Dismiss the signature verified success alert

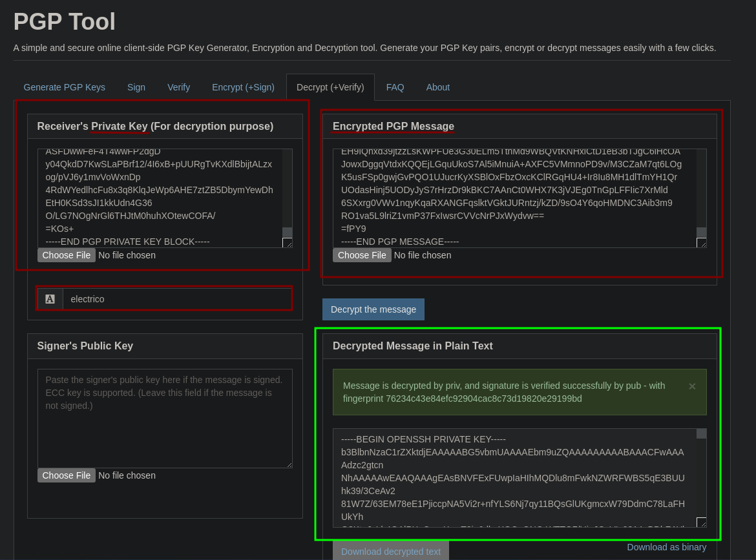pyautogui.click(x=692, y=386)
